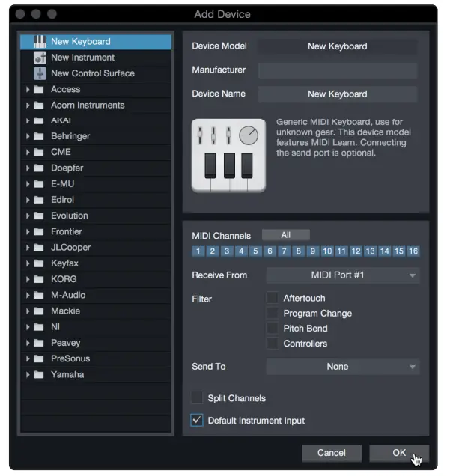Click the Peavey folder icon
The image size is (453, 476).
pos(38,343)
